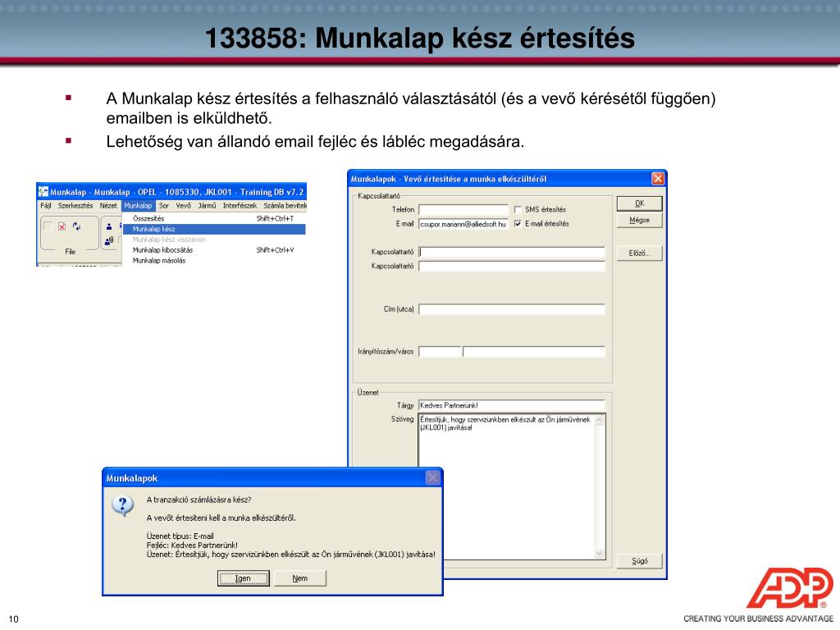Viewport: 840px width, 630px height.
Task: Click the single person customer icon in toolbar
Action: (109, 226)
